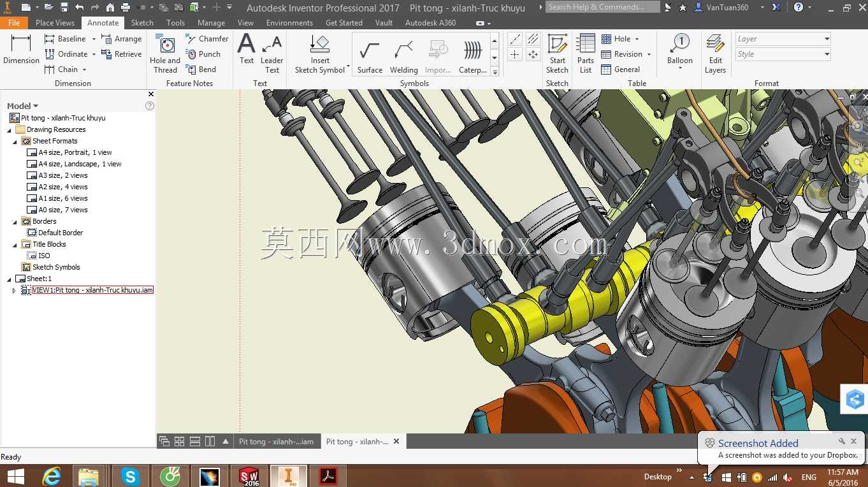Select the Chamfer note tool

(x=207, y=39)
